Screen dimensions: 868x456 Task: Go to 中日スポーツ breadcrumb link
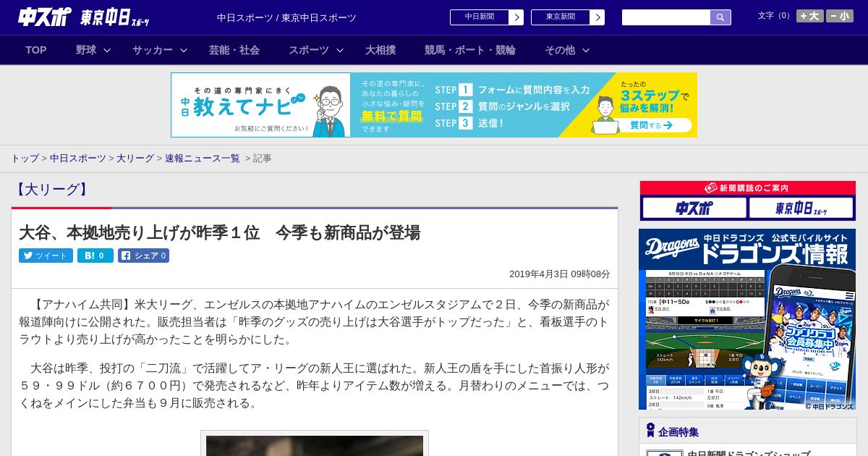click(x=78, y=159)
